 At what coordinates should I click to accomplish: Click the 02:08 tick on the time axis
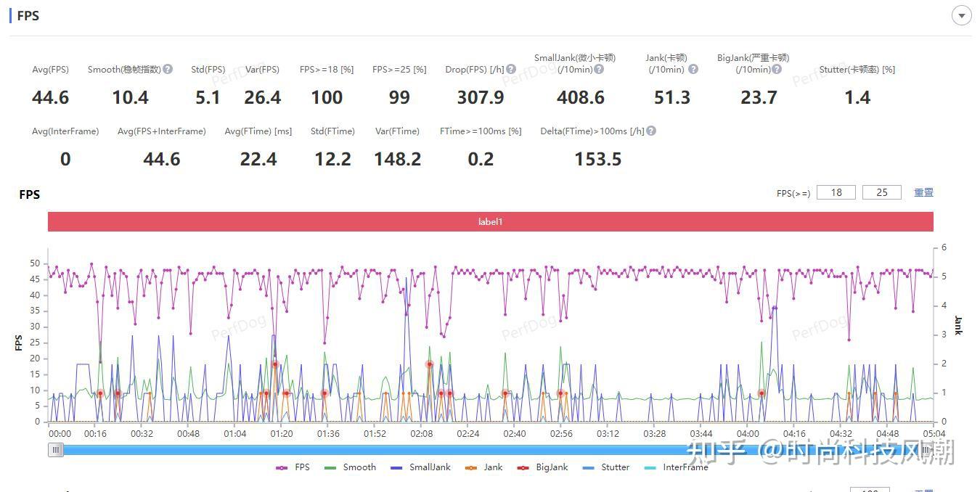pos(422,434)
